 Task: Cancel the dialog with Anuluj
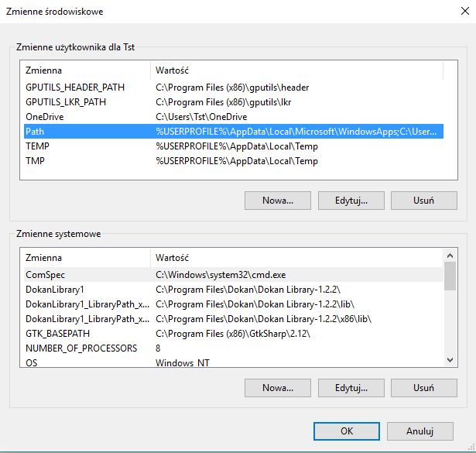[420, 431]
